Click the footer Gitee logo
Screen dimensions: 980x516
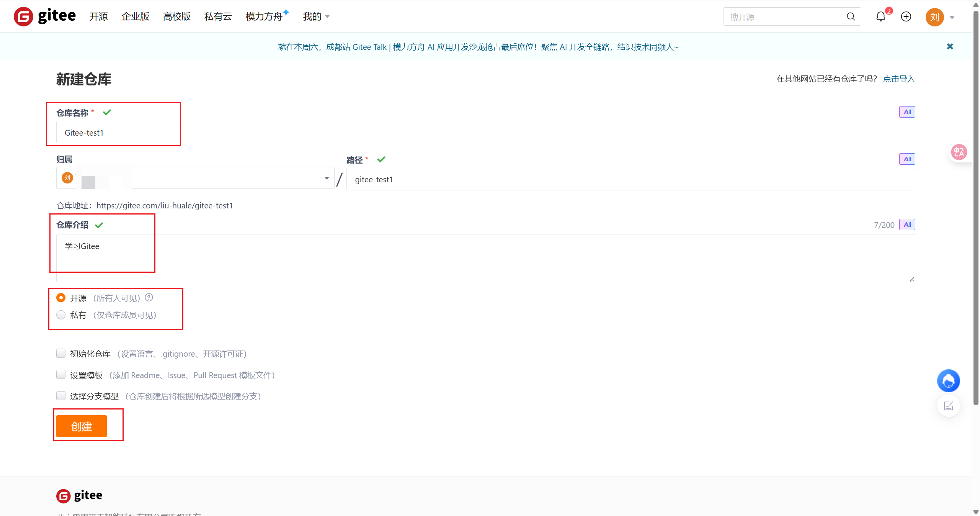[79, 496]
